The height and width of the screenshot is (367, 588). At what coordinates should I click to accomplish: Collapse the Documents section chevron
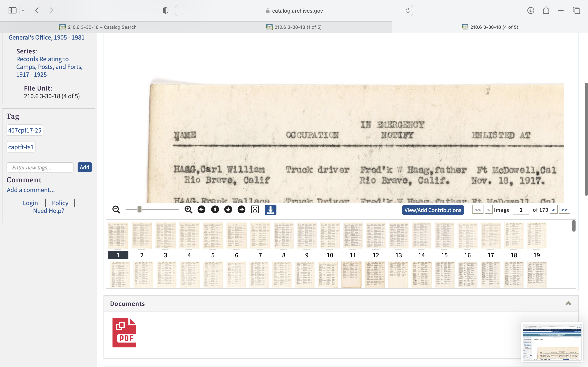point(568,303)
